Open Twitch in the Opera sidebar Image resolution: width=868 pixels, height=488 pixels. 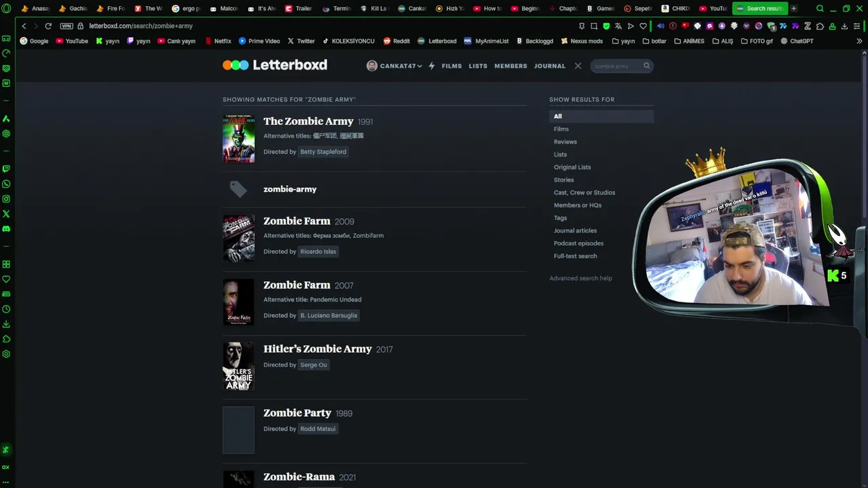coord(6,169)
